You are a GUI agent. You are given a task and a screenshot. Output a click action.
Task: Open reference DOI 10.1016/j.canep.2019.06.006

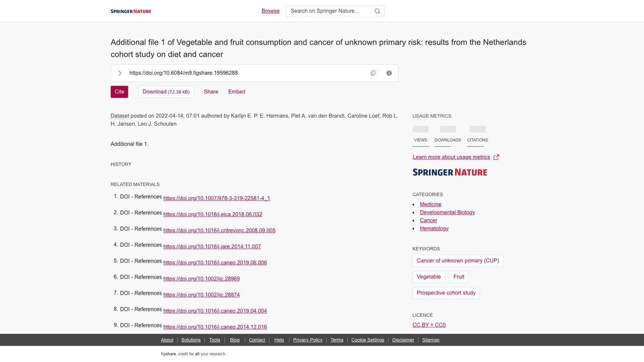(x=215, y=262)
